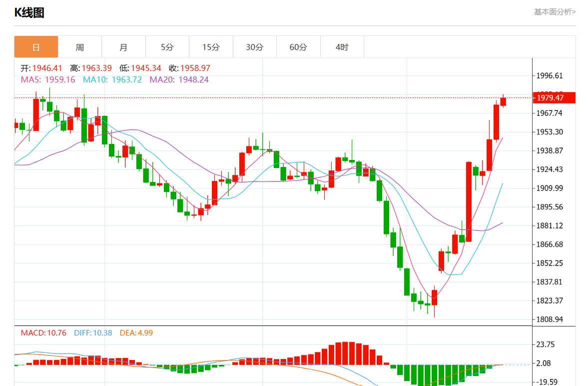
Task: Click the high price 1963.39
Action: (97, 68)
